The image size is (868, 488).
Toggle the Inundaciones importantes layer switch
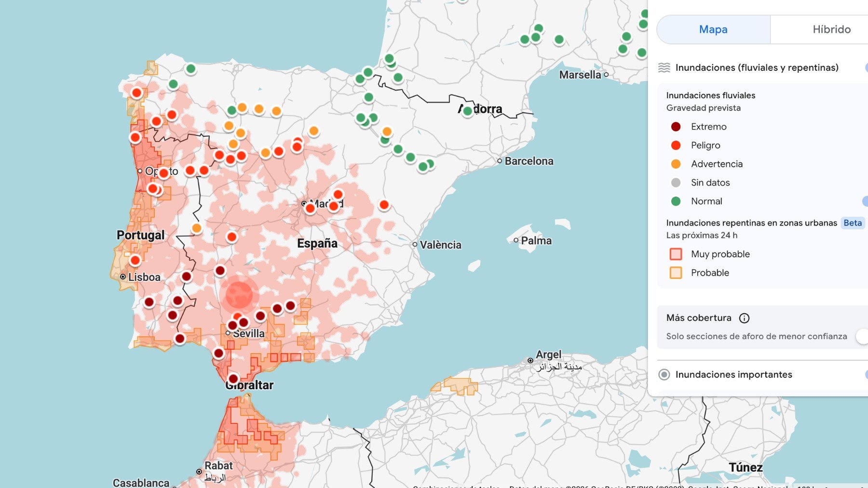coord(865,374)
